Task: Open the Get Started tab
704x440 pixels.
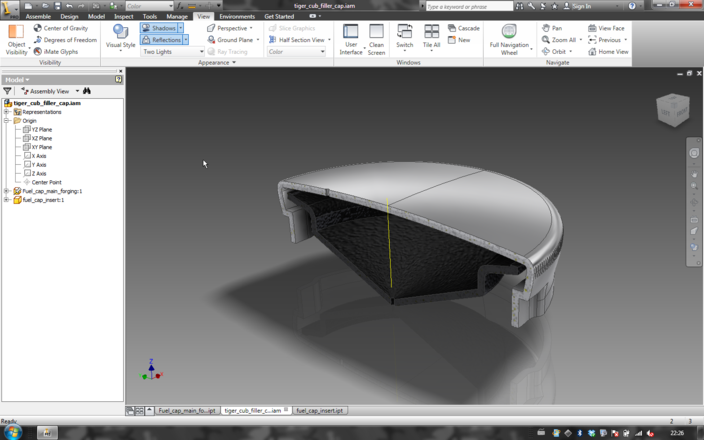Action: point(279,17)
